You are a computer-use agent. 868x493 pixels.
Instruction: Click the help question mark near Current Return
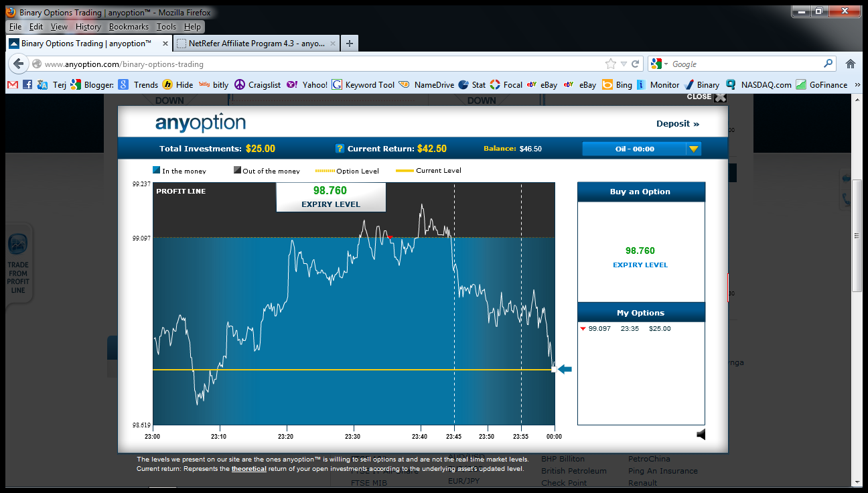[x=340, y=149]
